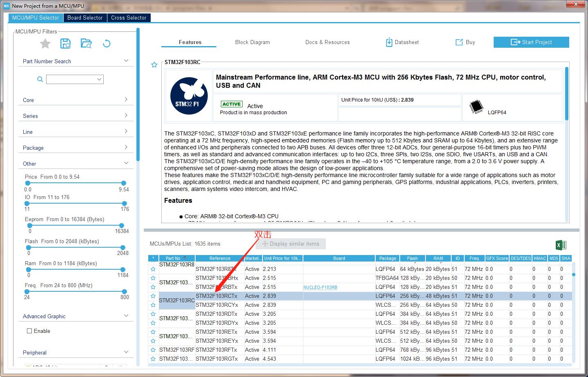Click the LQFP64 package chip image
Screen dimensions: 588x377
476,107
